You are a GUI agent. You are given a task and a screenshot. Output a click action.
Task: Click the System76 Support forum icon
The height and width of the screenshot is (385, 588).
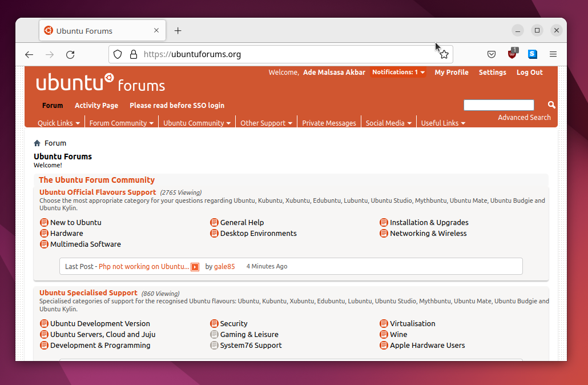pos(214,345)
